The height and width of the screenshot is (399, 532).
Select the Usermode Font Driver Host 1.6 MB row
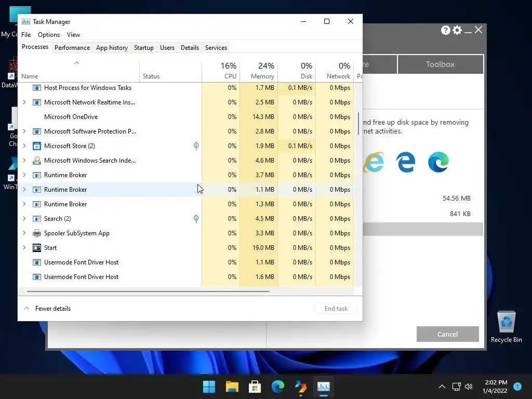coord(186,277)
